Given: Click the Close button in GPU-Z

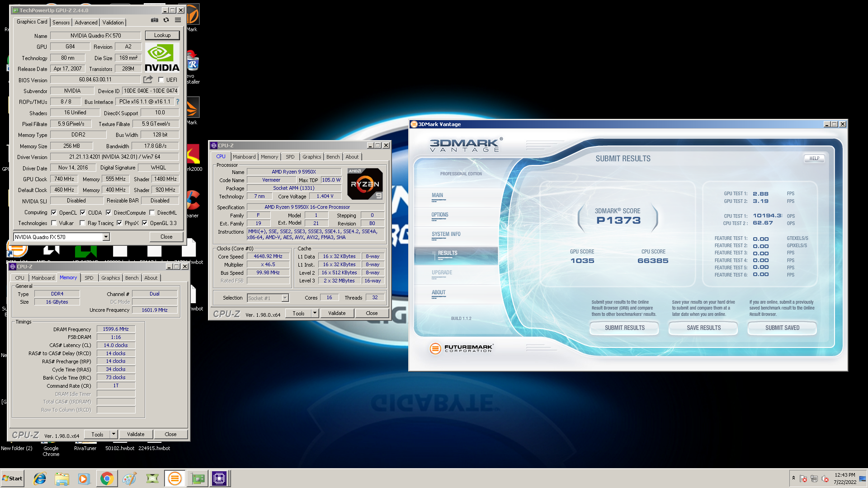Looking at the screenshot, I should [166, 237].
